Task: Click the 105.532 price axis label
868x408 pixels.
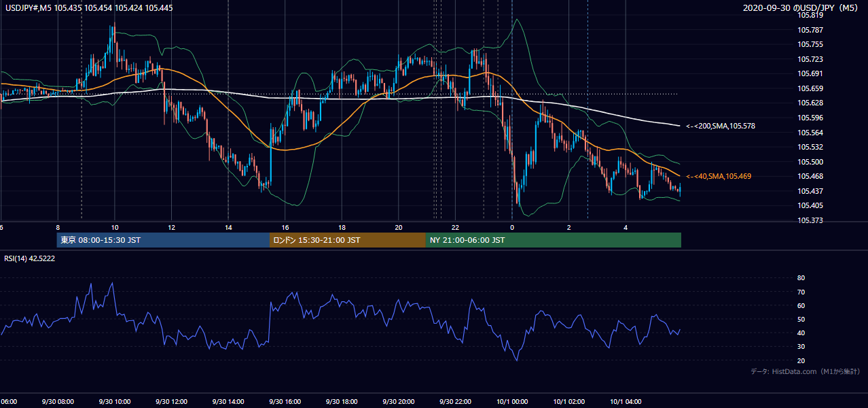Action: (811, 147)
